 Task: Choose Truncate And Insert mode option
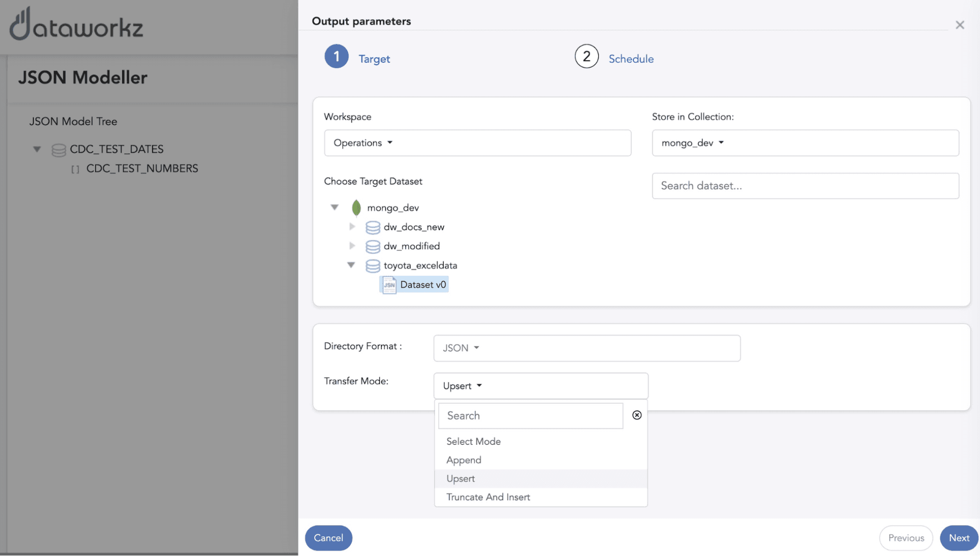pyautogui.click(x=488, y=497)
